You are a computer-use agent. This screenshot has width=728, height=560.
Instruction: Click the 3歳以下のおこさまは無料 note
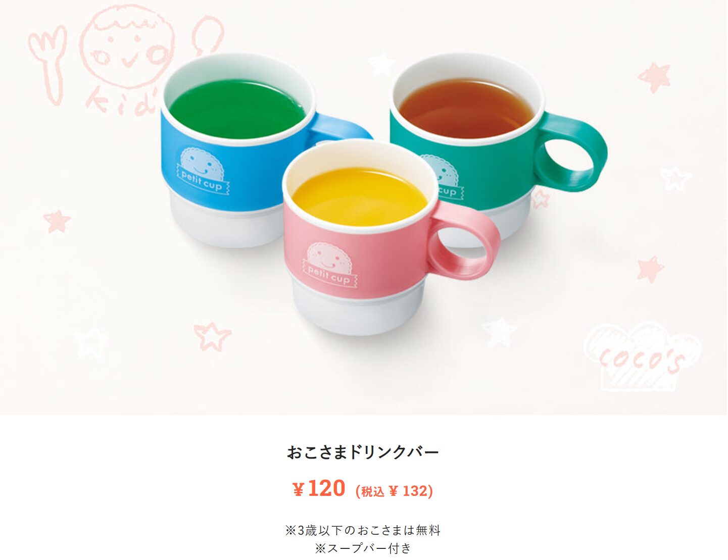point(363,530)
